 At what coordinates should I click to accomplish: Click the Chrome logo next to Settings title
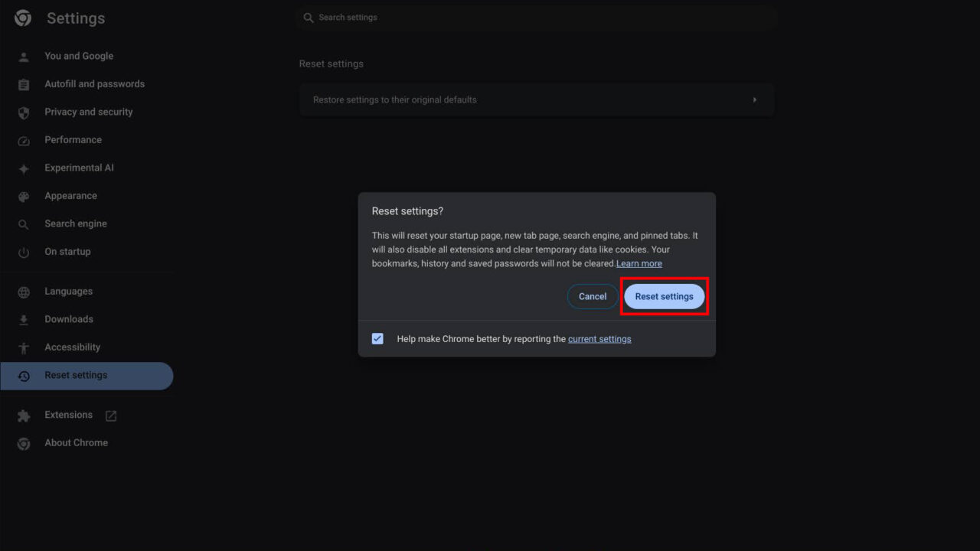click(x=21, y=18)
